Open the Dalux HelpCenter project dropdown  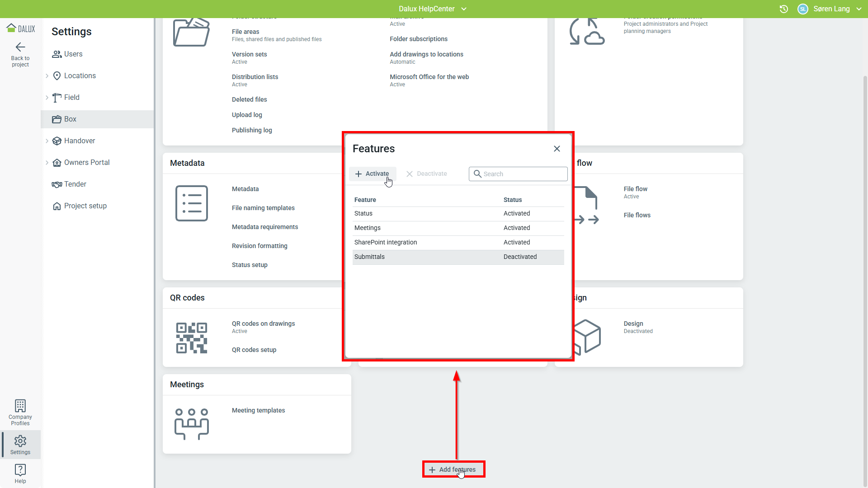(x=432, y=9)
